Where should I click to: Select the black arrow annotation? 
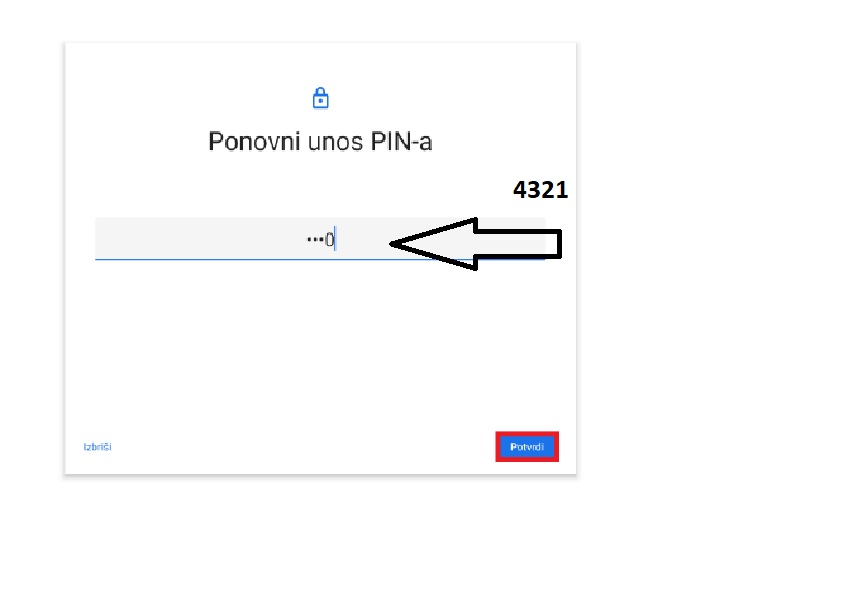476,244
